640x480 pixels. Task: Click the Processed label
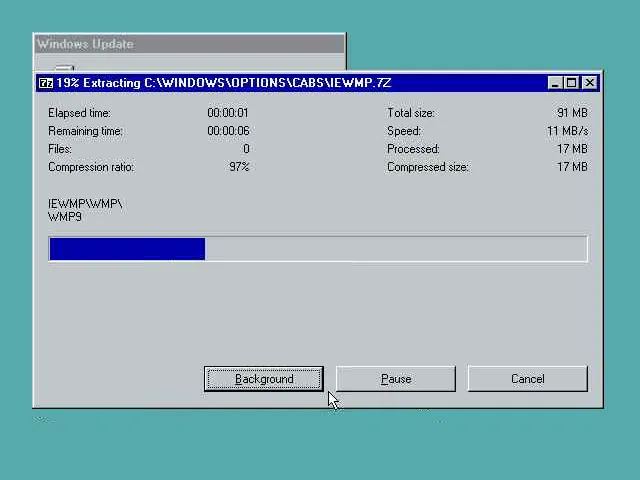click(413, 149)
